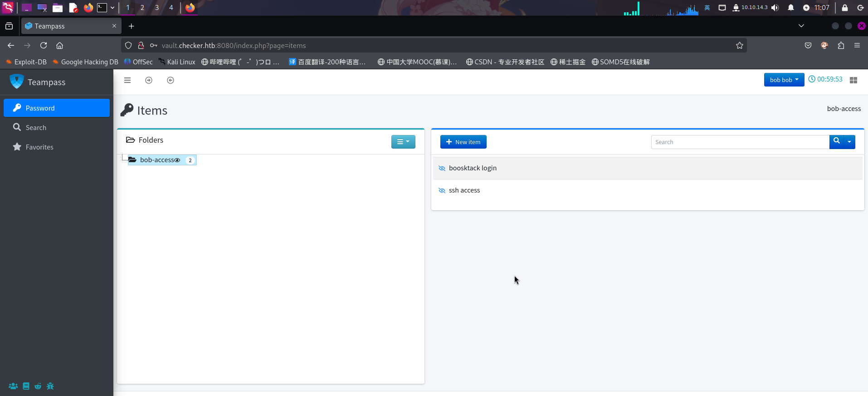
Task: Click the right-arrow circle icon in top bar
Action: 149,80
